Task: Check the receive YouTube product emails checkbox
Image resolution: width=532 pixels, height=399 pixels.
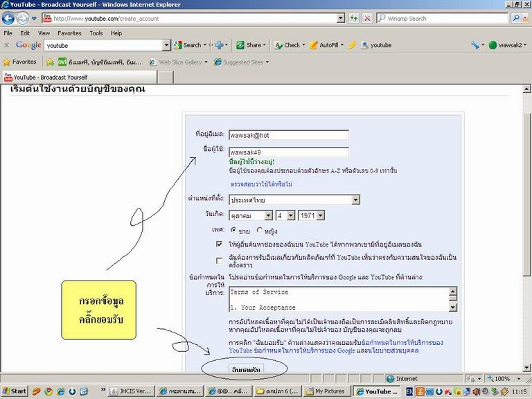Action: (x=219, y=260)
